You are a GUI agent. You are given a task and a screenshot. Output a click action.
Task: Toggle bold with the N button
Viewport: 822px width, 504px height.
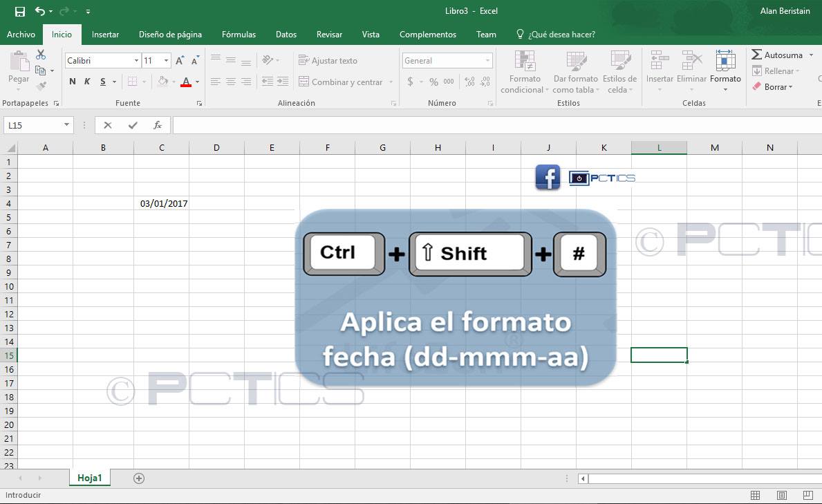click(73, 82)
